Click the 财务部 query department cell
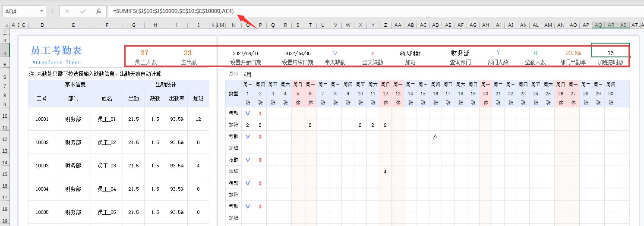 [x=460, y=53]
